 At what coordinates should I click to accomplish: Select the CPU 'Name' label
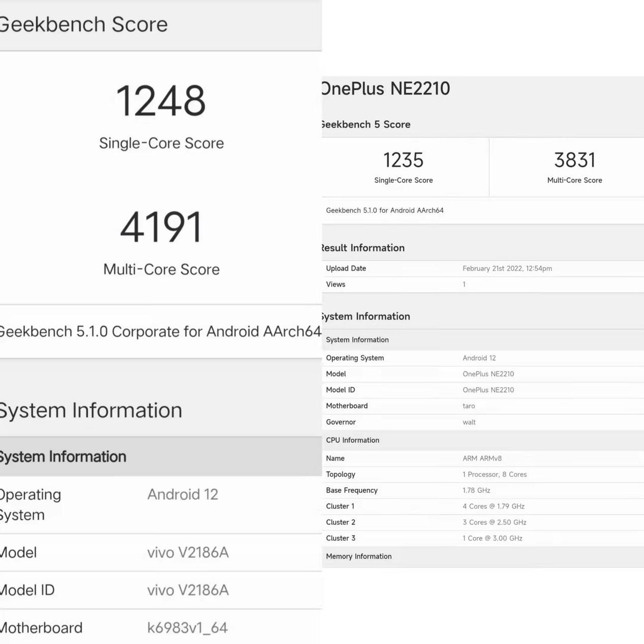335,458
